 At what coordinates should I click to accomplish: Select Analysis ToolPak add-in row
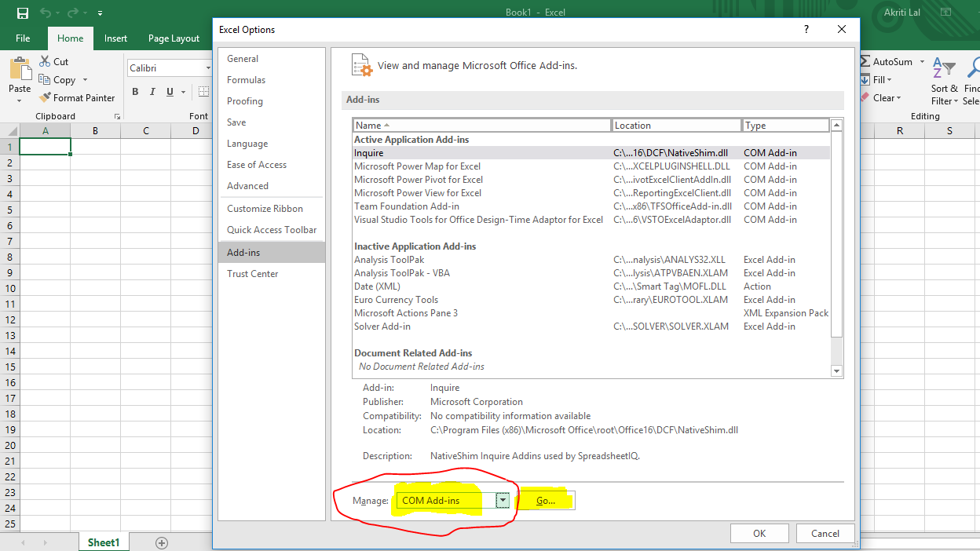pyautogui.click(x=591, y=260)
